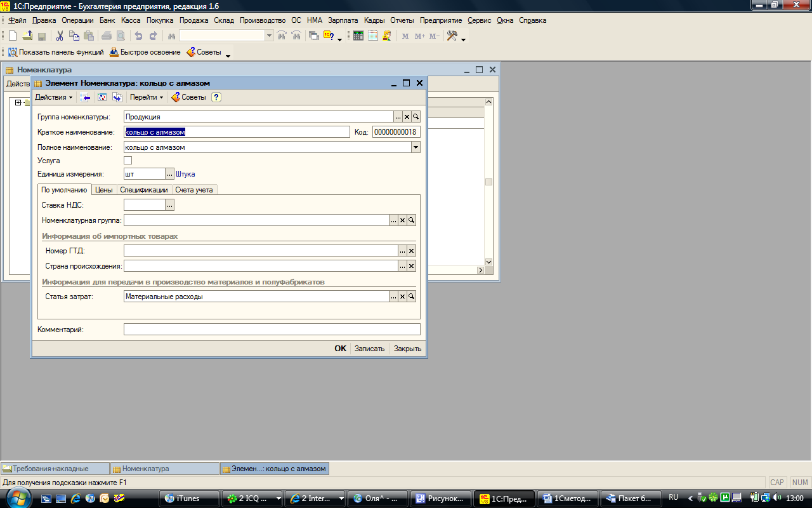812x508 pixels.
Task: Click the Записать button
Action: tap(370, 349)
